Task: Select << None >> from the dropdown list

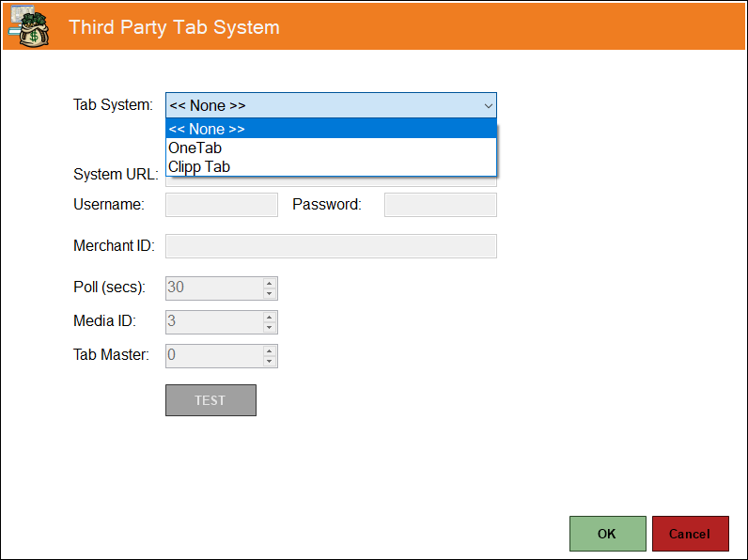Action: (331, 129)
